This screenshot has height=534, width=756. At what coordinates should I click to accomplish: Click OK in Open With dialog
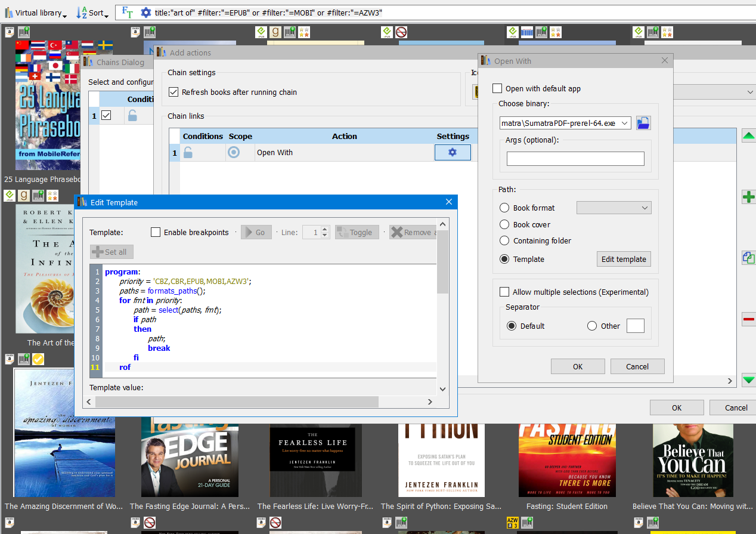(578, 366)
